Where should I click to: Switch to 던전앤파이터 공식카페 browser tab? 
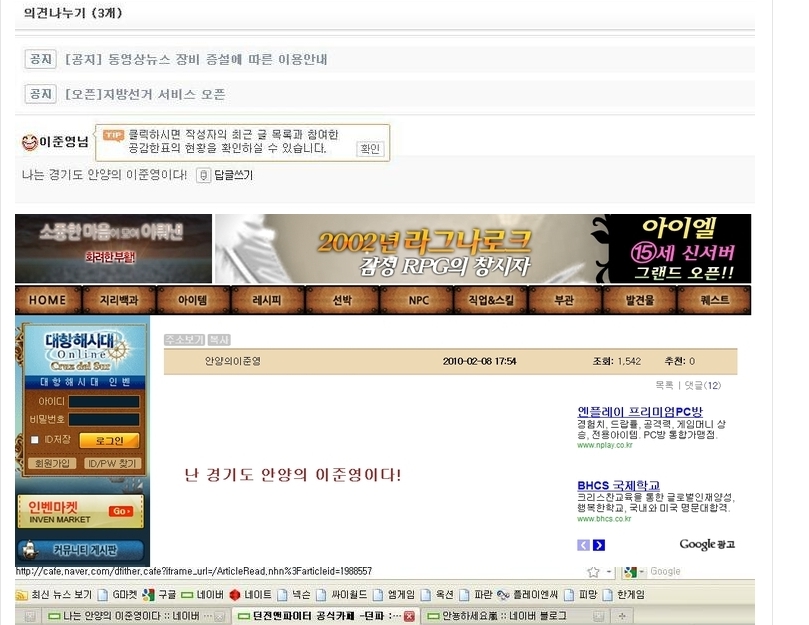(x=320, y=616)
